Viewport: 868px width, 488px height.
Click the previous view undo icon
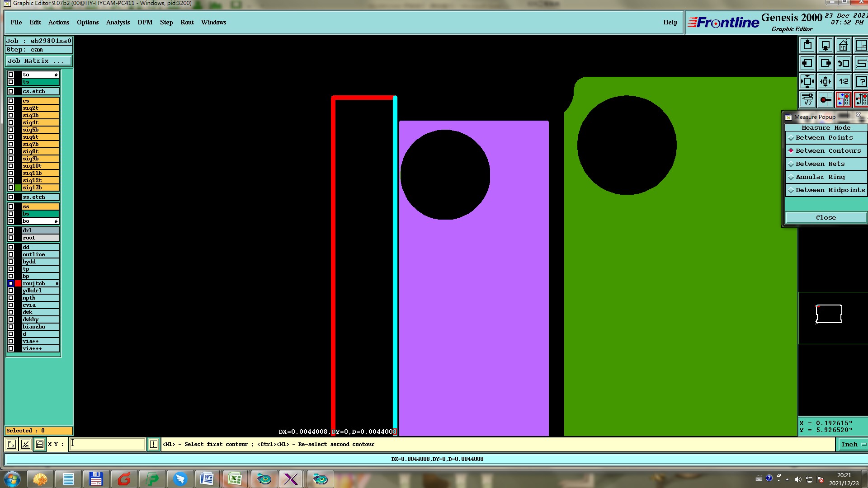point(843,64)
